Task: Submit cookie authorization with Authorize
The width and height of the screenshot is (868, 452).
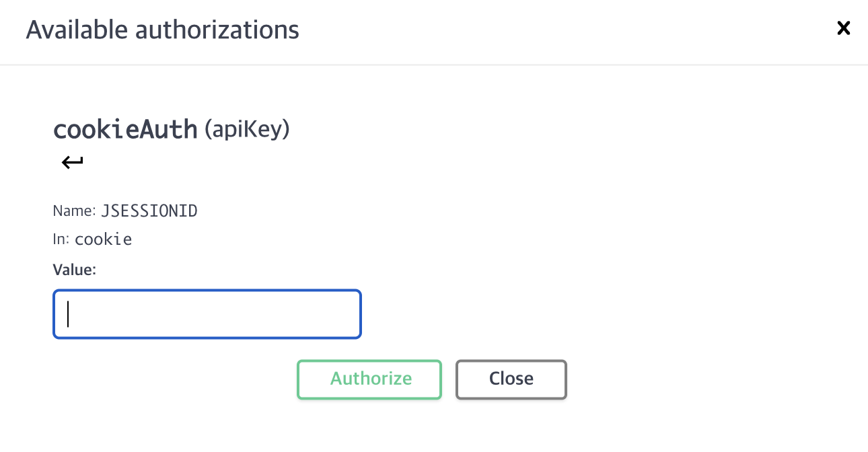Action: pos(369,379)
